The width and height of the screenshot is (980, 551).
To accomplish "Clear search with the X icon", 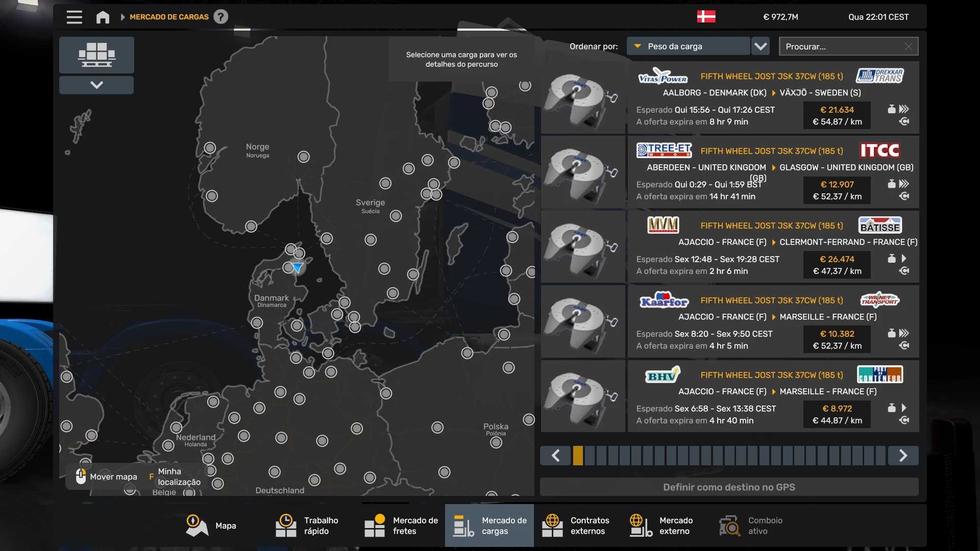I will (x=909, y=46).
